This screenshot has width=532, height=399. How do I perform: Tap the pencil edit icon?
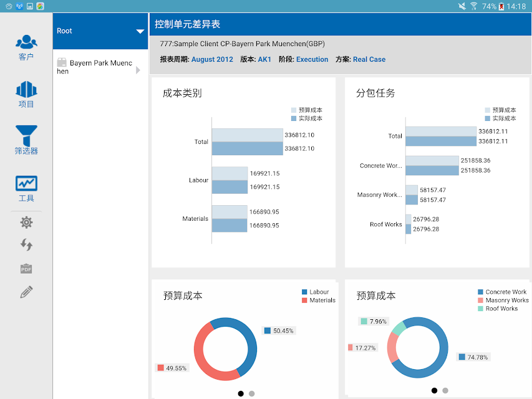[x=26, y=292]
